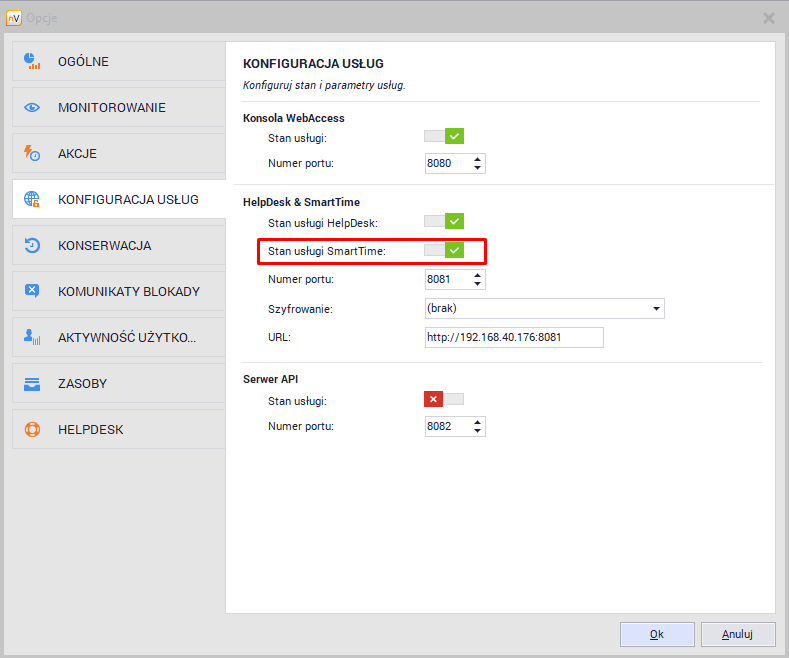
Task: Open the Szyfrowanie dropdown list
Action: (x=656, y=309)
